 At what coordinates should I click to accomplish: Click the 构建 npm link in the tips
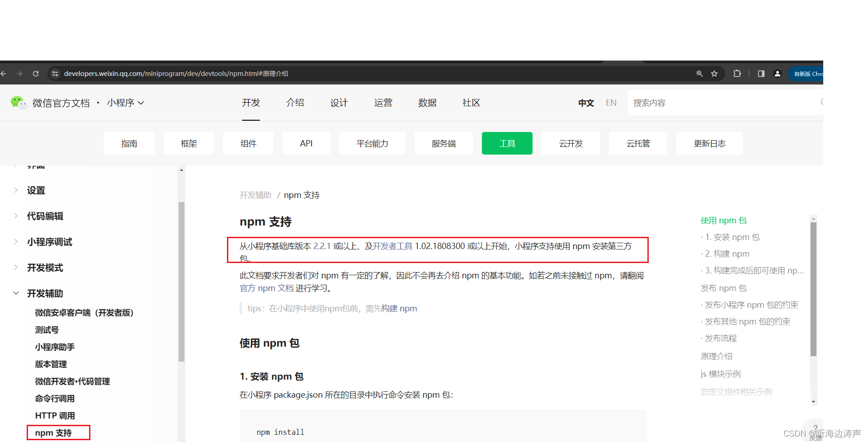tap(399, 308)
